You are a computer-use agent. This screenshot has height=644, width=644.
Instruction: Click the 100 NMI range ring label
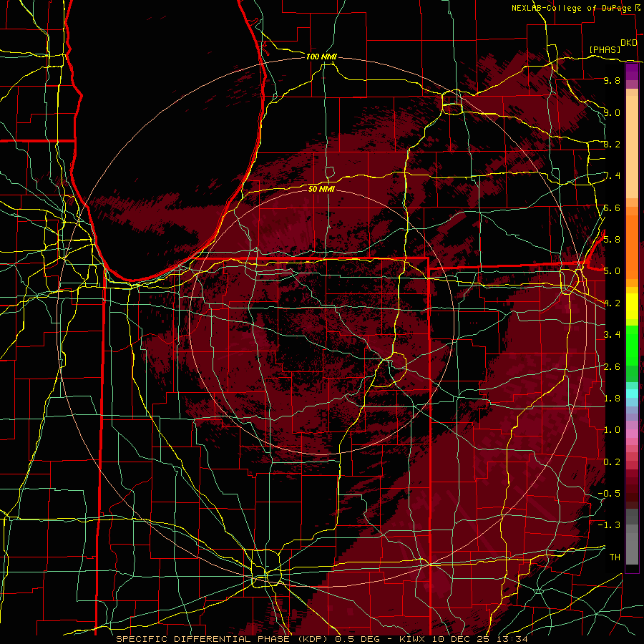click(x=321, y=57)
